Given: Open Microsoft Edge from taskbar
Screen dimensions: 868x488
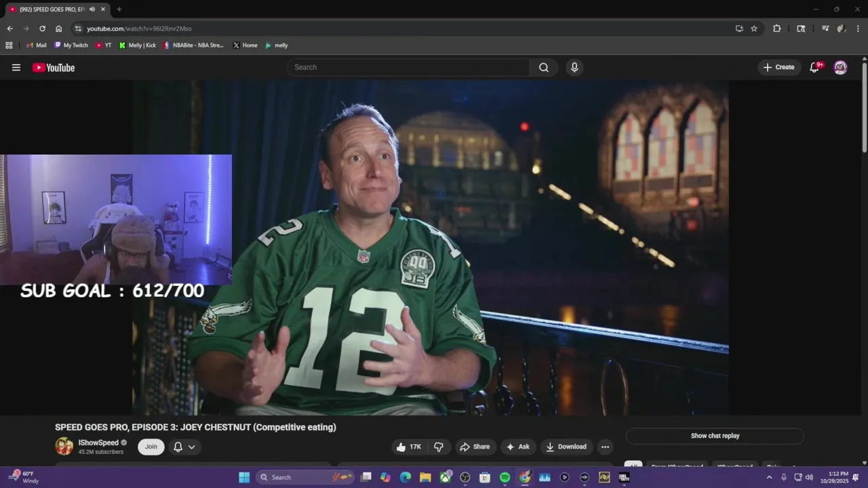Looking at the screenshot, I should coord(406,477).
